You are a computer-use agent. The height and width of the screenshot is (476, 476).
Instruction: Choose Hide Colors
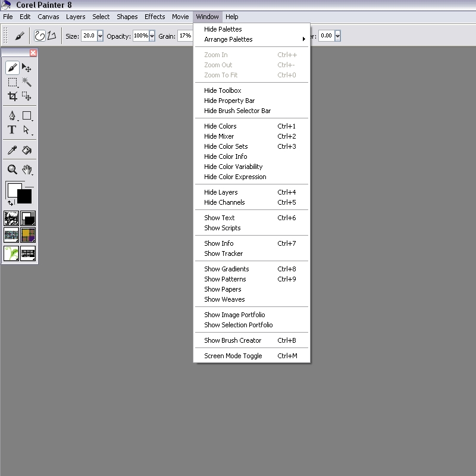pos(251,126)
